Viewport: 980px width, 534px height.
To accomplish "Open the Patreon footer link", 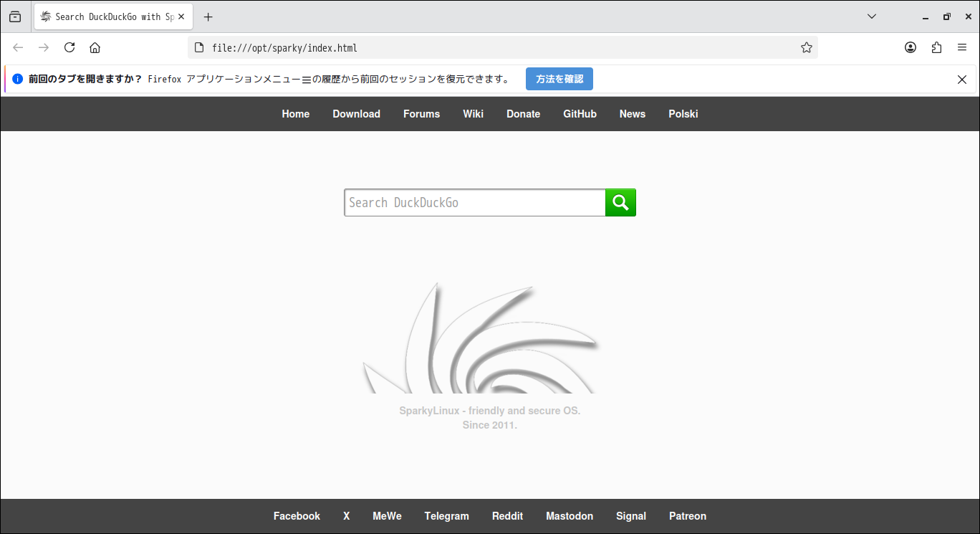I will [688, 516].
